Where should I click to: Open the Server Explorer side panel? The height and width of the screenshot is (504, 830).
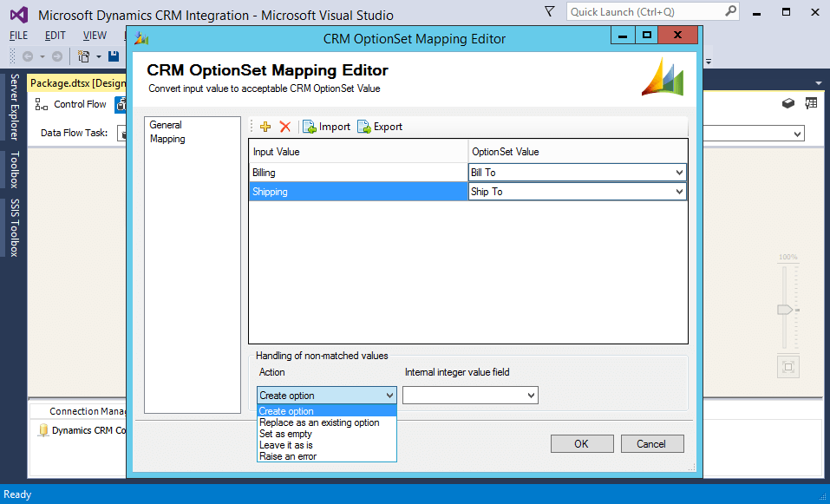(14, 107)
